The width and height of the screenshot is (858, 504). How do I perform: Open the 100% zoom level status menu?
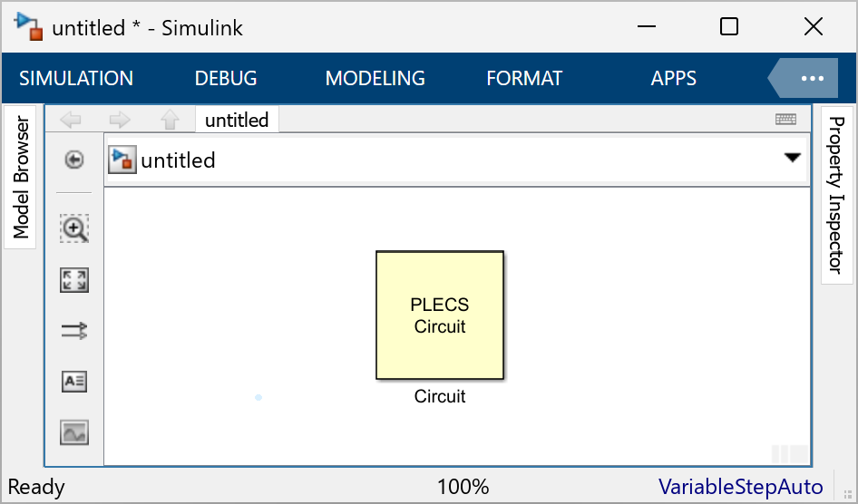[463, 487]
